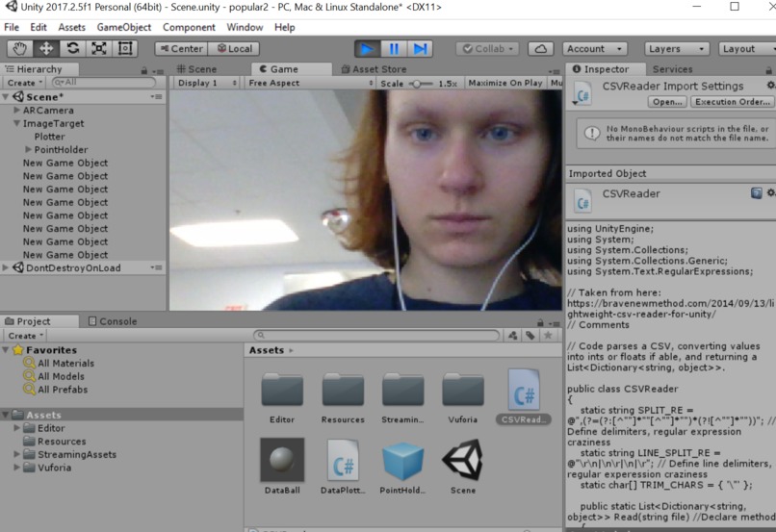Switch to the Scene tab

pos(197,69)
